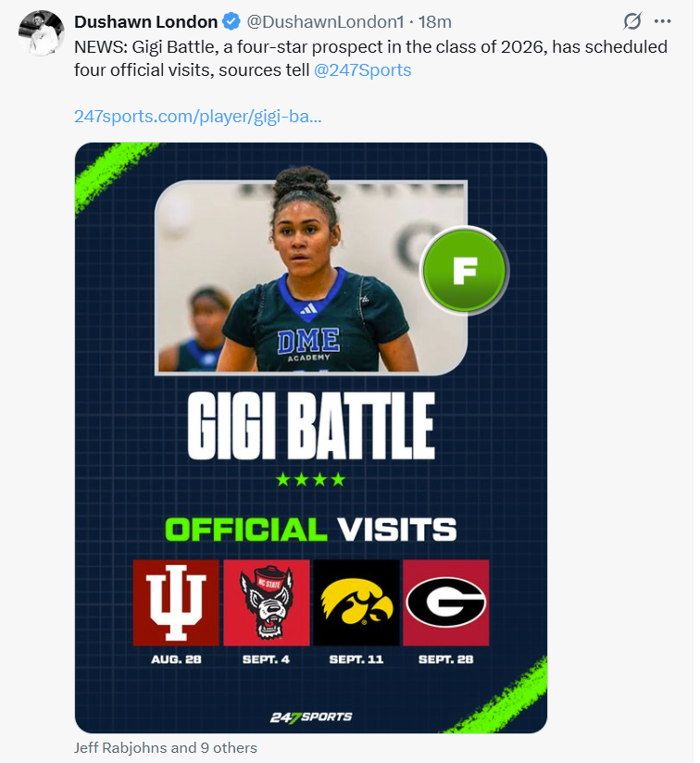Image resolution: width=700 pixels, height=763 pixels.
Task: Click the blue verified badge
Action: pyautogui.click(x=232, y=22)
